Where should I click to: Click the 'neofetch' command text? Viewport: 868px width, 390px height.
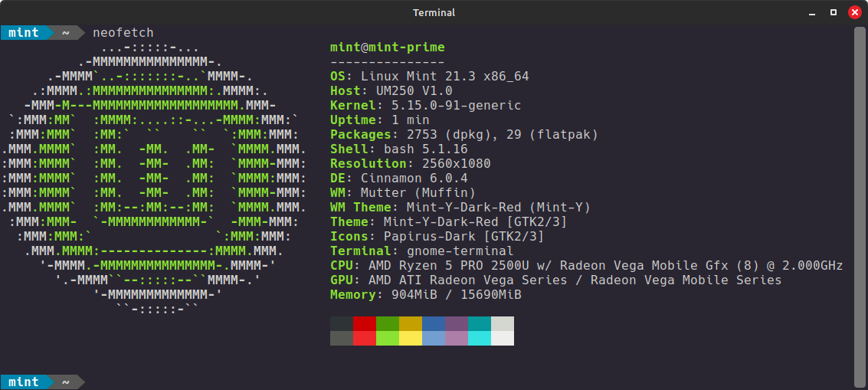coord(123,33)
